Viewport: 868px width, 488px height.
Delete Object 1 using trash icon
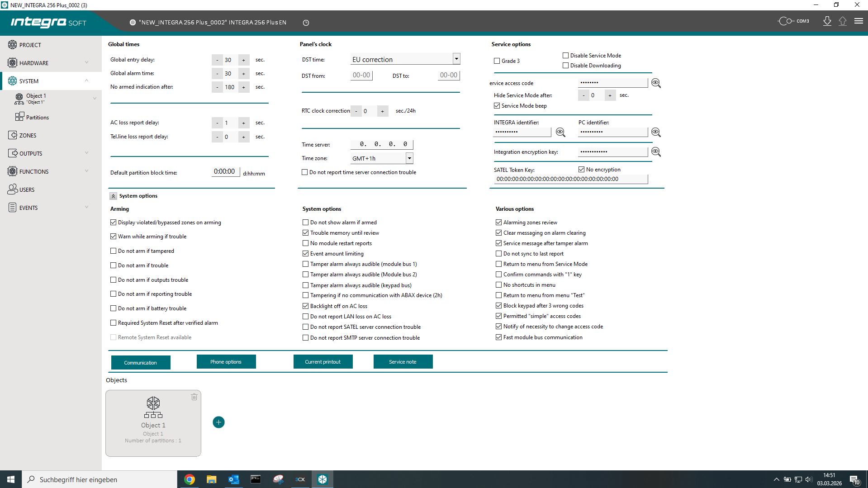point(194,397)
